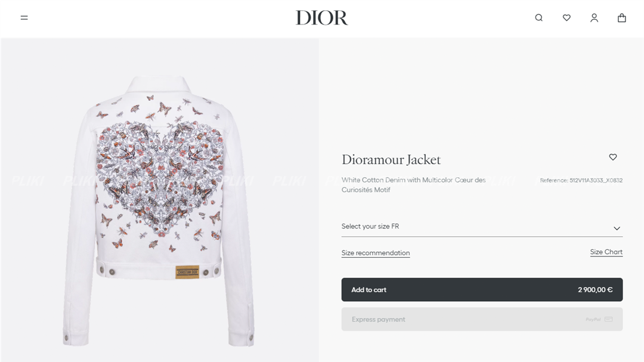Click the product reference number text

pos(581,180)
